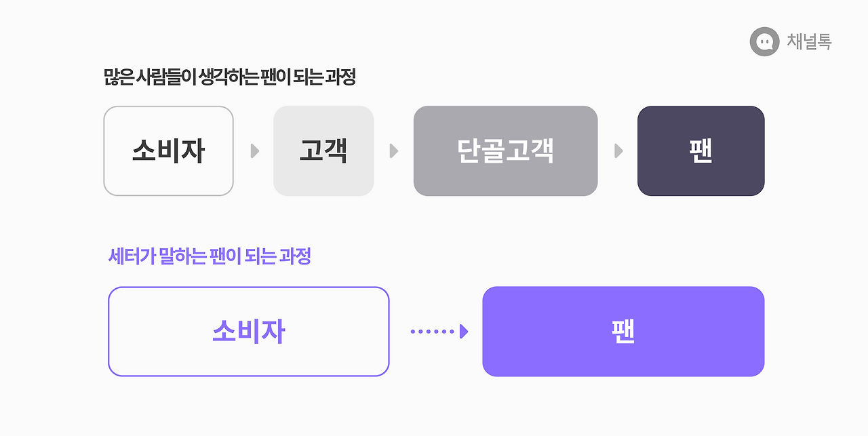The image size is (868, 436).
Task: Select the gray 단골고객 box
Action: click(x=506, y=151)
